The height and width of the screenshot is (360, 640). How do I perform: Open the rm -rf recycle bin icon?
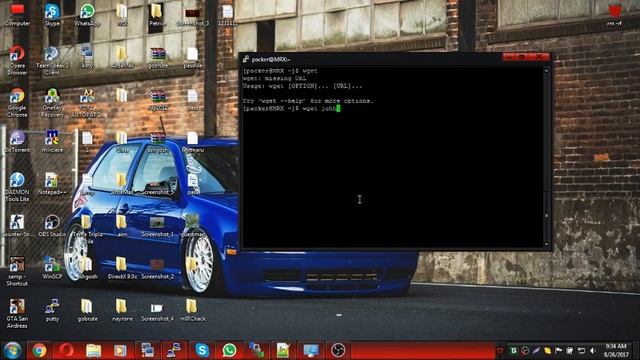614,14
